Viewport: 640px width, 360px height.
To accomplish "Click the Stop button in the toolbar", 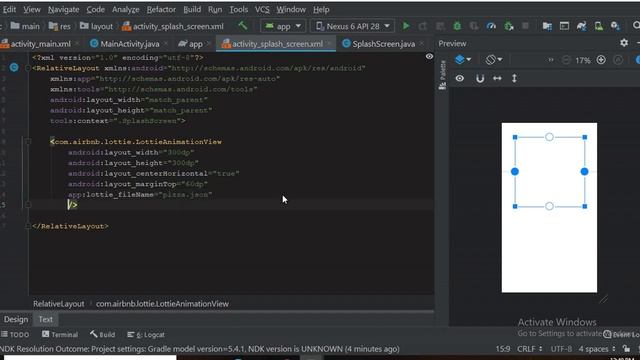I will tap(525, 26).
